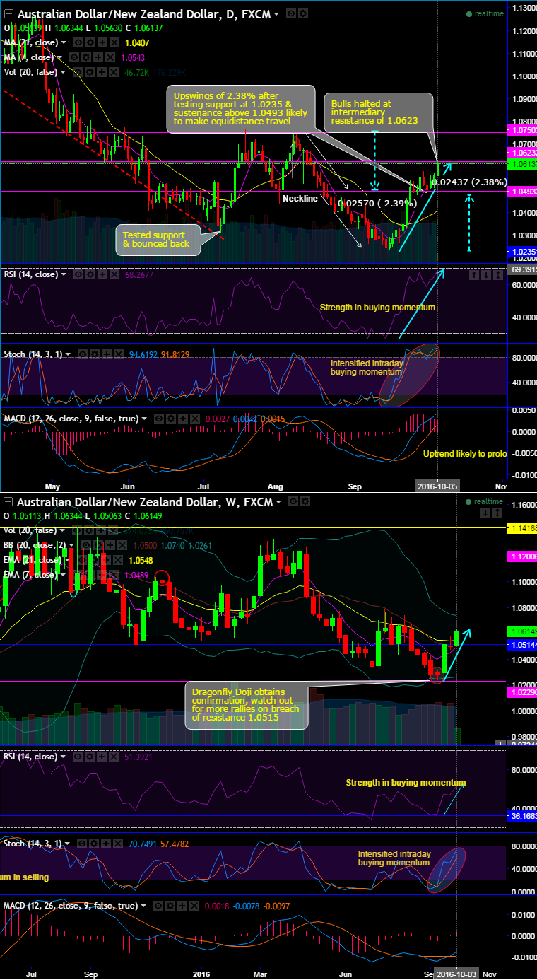Open settings gear for daily chart symbol

(x=303, y=14)
